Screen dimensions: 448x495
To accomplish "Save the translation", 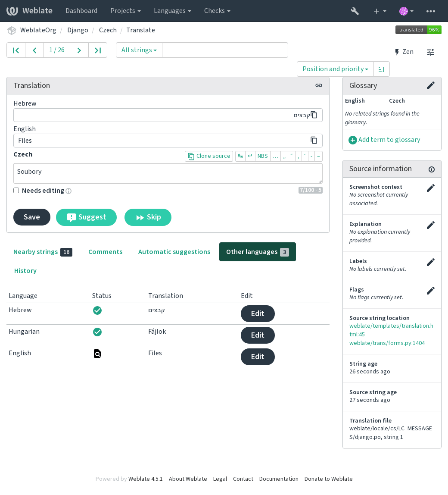I will coord(32,217).
